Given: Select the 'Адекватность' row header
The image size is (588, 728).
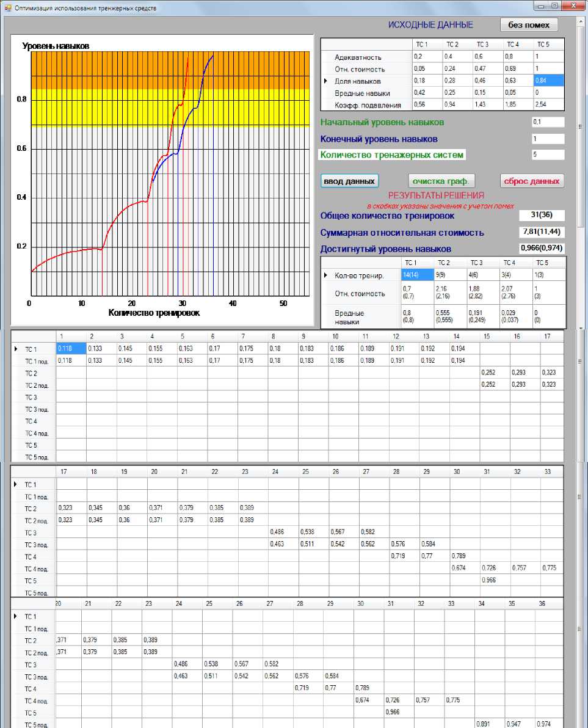Looking at the screenshot, I should tap(358, 57).
